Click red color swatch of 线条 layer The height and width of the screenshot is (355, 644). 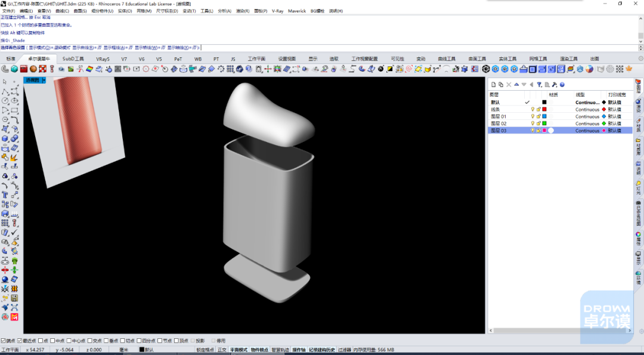544,109
